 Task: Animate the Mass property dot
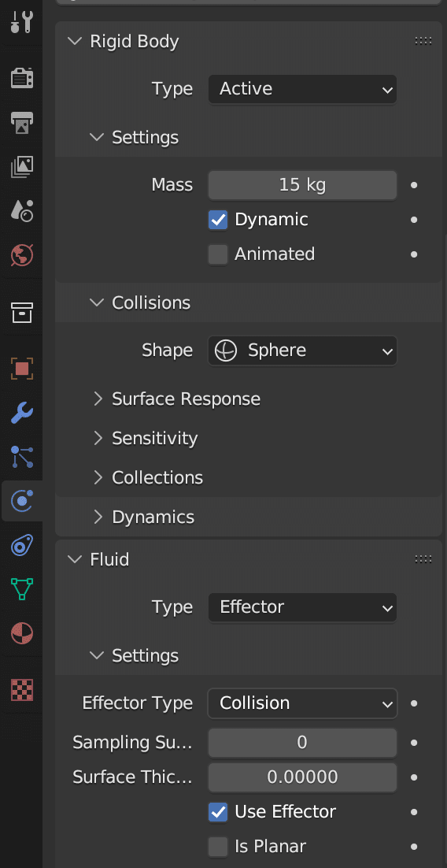pos(414,185)
